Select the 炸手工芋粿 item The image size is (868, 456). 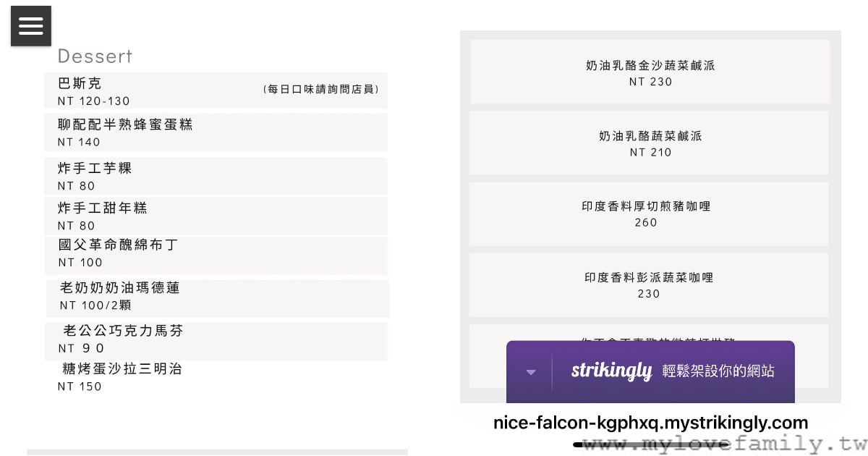(216, 176)
